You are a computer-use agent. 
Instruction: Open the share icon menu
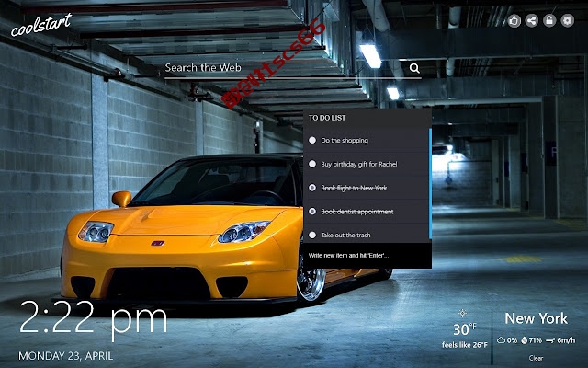click(x=531, y=20)
